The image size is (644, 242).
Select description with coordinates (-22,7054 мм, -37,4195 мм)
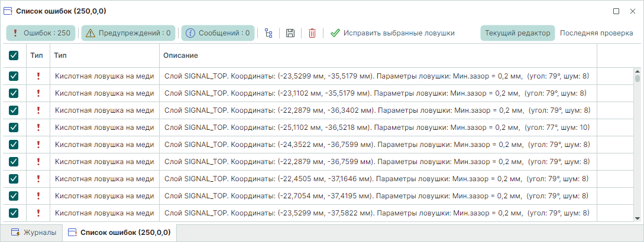(377, 195)
